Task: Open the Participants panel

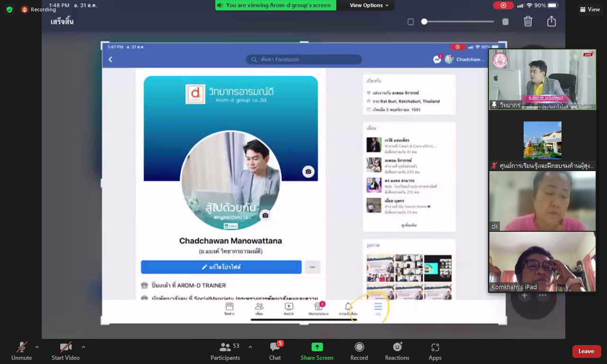Action: pos(225,351)
